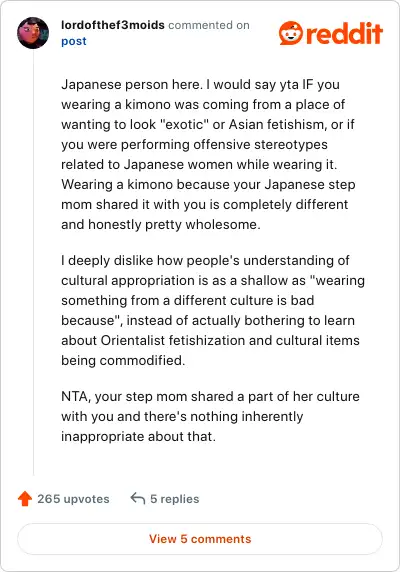This screenshot has height=572, width=400.
Task: Click the paragraph starting "Japanese person here"
Action: pyautogui.click(x=208, y=154)
